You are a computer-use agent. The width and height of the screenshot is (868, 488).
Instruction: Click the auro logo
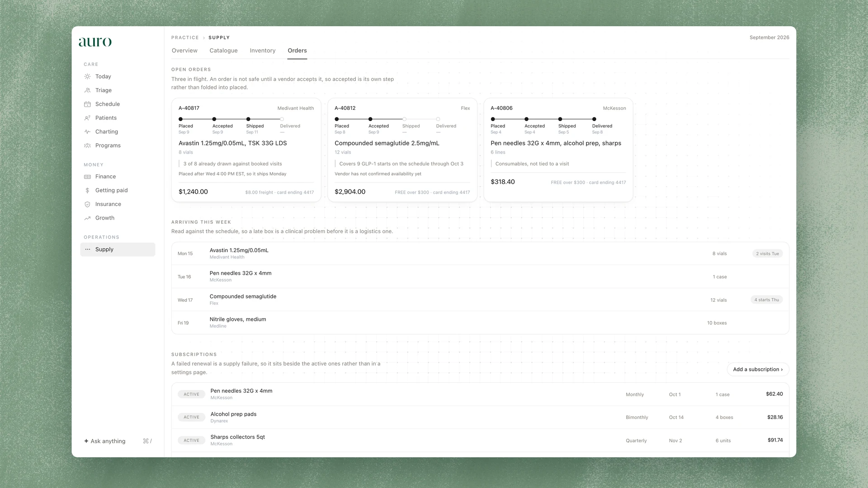click(95, 42)
